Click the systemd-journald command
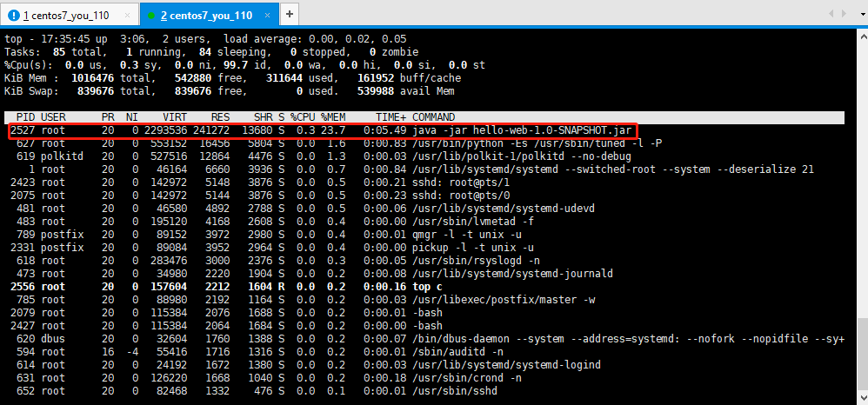The height and width of the screenshot is (405, 868). coord(512,273)
